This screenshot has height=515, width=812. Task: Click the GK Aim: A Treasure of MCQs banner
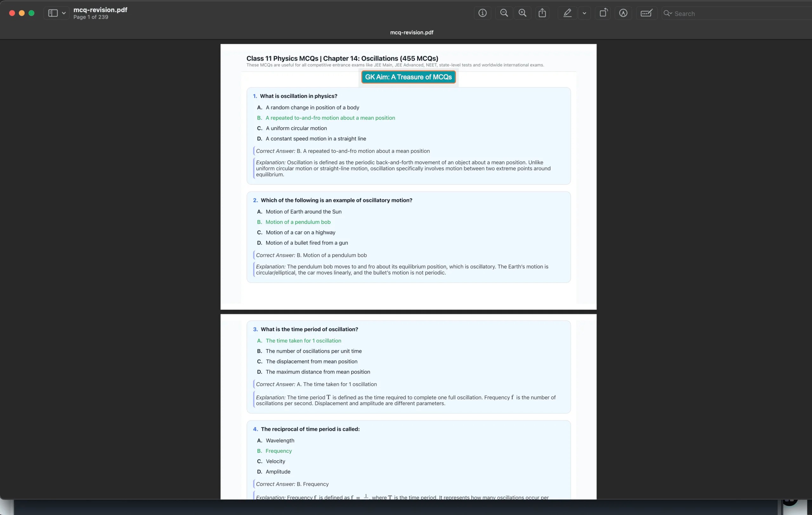[408, 77]
